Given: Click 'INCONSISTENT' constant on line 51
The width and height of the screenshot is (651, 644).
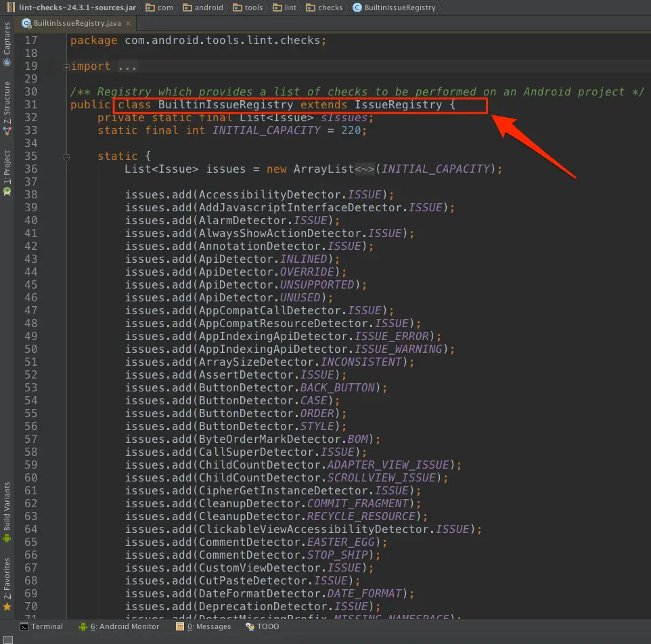Looking at the screenshot, I should 361,362.
